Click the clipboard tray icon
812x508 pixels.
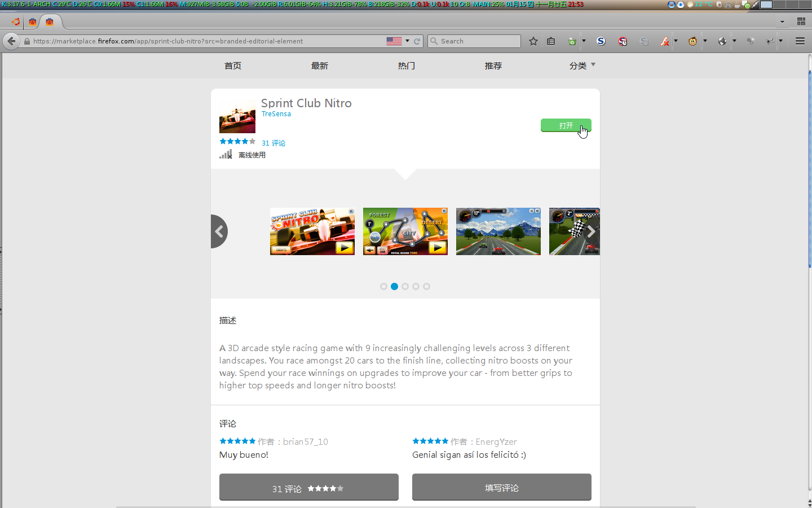[x=719, y=5]
